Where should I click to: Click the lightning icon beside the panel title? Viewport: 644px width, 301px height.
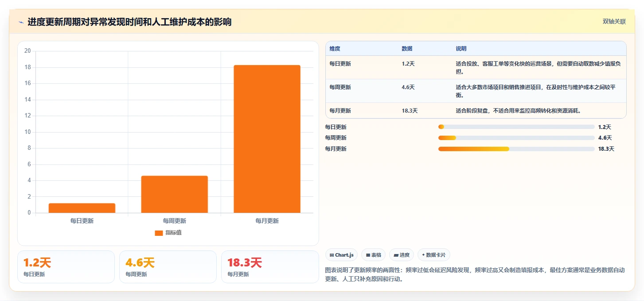coord(21,22)
